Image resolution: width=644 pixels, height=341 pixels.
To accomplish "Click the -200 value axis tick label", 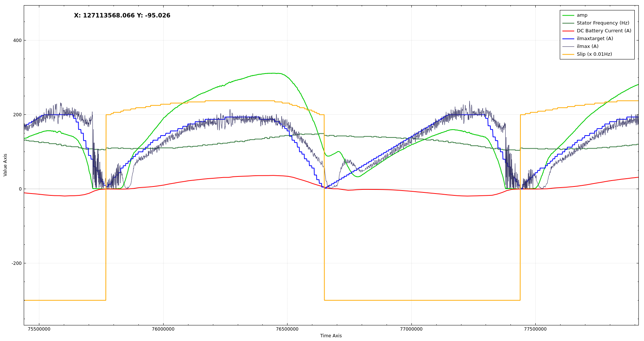I will (x=17, y=263).
